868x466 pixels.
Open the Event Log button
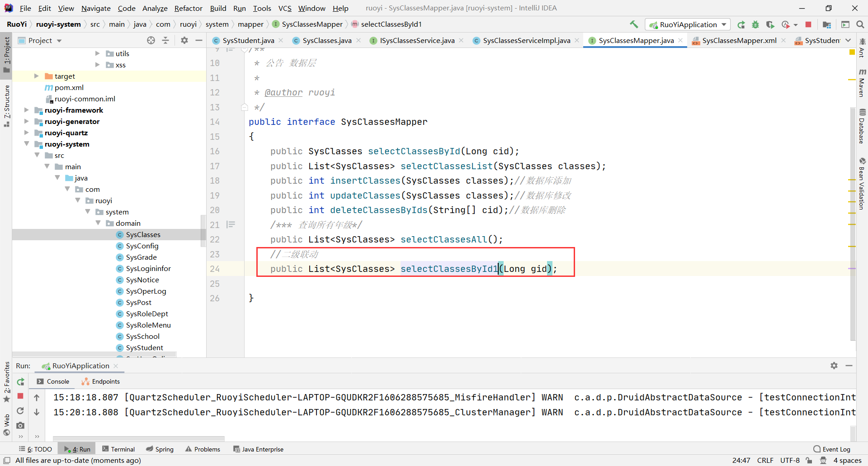pos(831,449)
